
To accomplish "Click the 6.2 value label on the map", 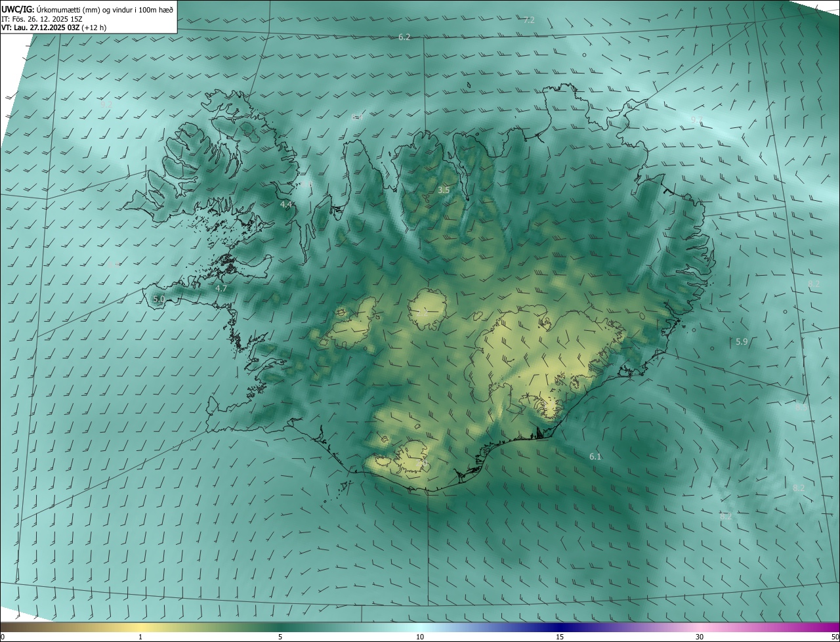I will 404,37.
